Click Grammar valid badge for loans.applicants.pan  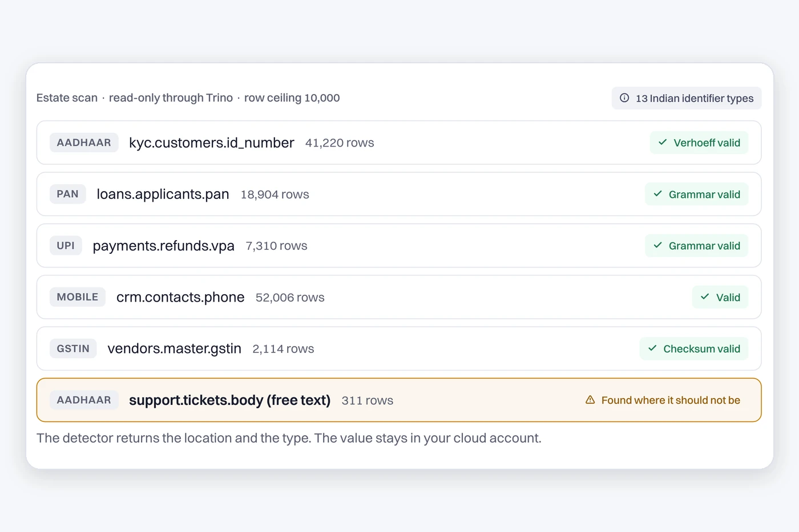point(697,194)
